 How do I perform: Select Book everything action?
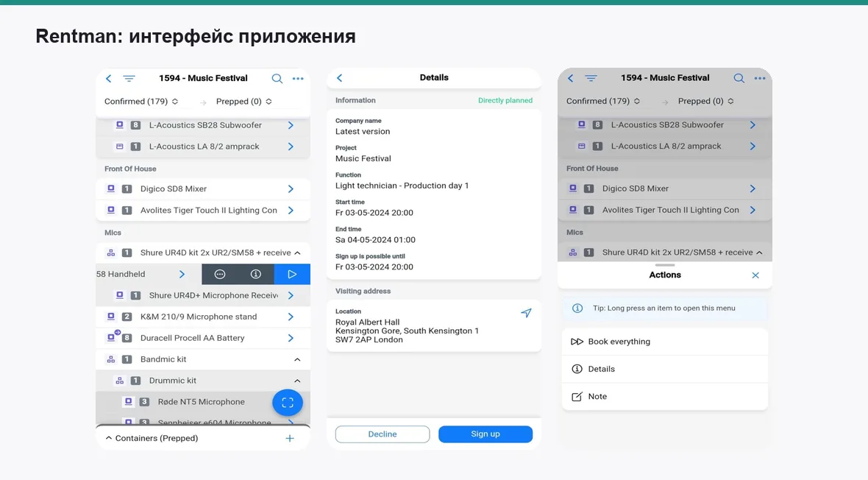click(x=665, y=342)
